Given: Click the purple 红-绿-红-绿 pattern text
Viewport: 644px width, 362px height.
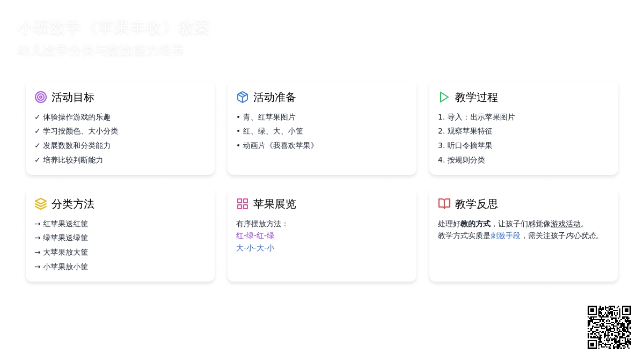Looking at the screenshot, I should tap(255, 235).
